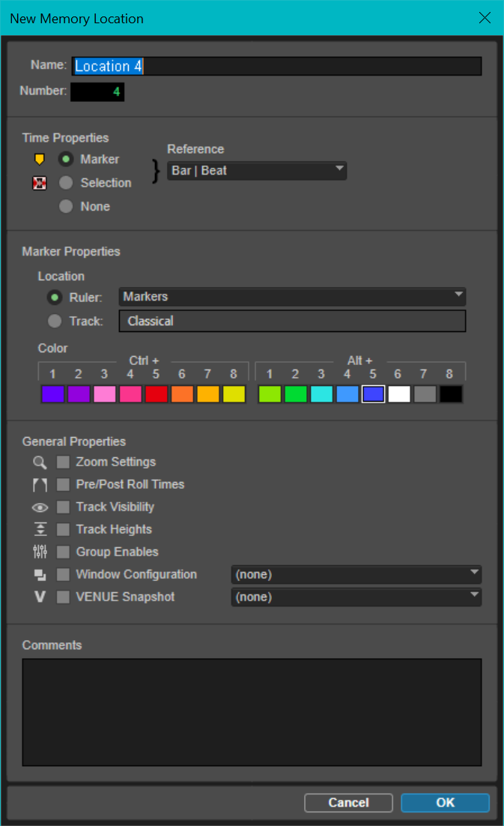Choose None under Time Properties

tap(66, 206)
